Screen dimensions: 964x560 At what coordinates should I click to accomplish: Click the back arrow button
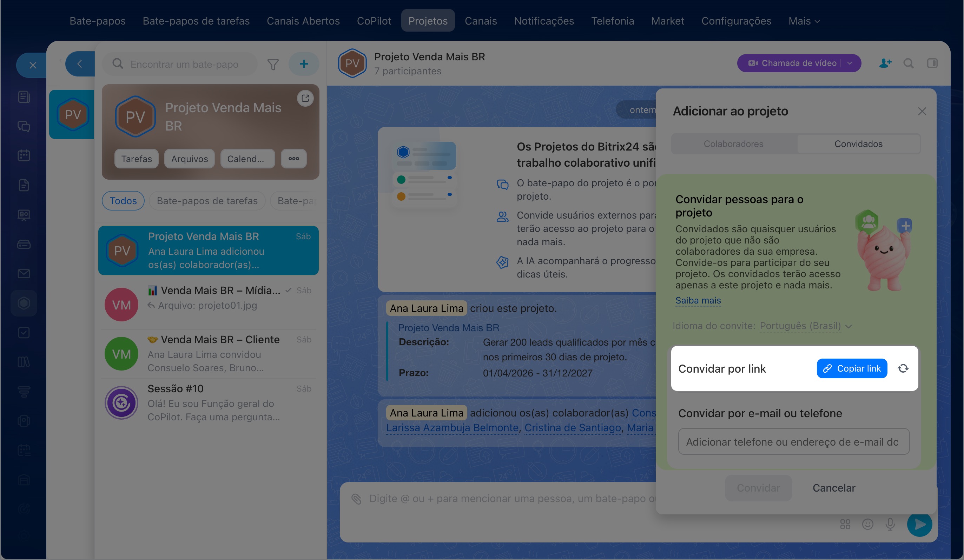80,64
